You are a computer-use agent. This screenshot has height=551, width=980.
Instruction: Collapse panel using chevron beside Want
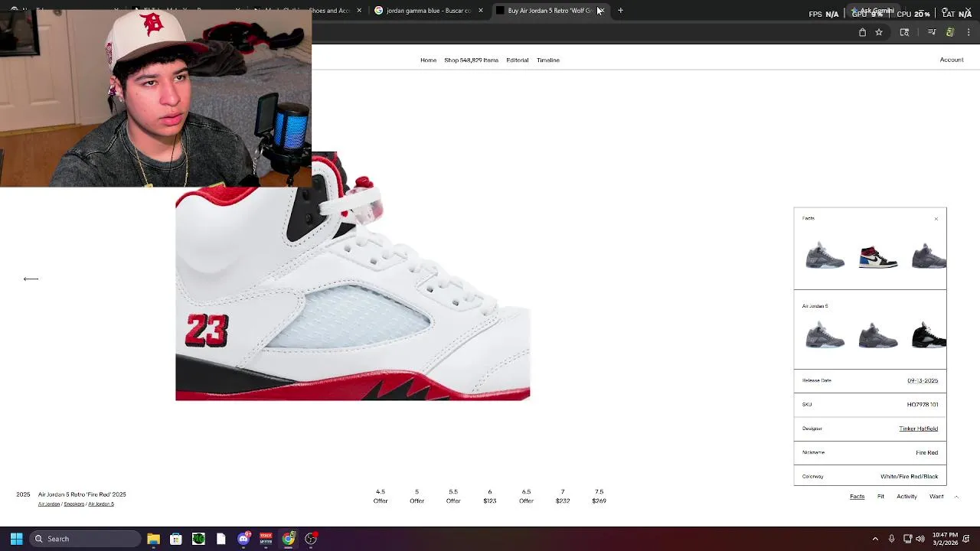pyautogui.click(x=956, y=497)
